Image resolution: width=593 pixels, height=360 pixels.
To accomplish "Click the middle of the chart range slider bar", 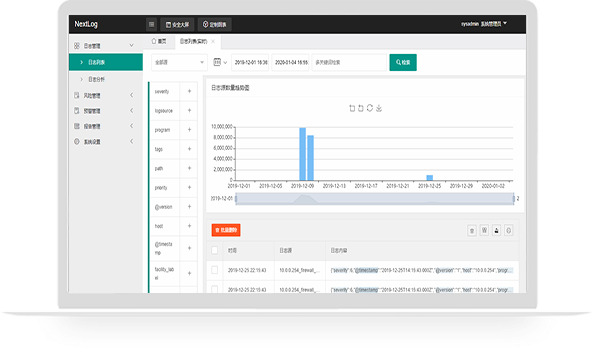I will (375, 199).
